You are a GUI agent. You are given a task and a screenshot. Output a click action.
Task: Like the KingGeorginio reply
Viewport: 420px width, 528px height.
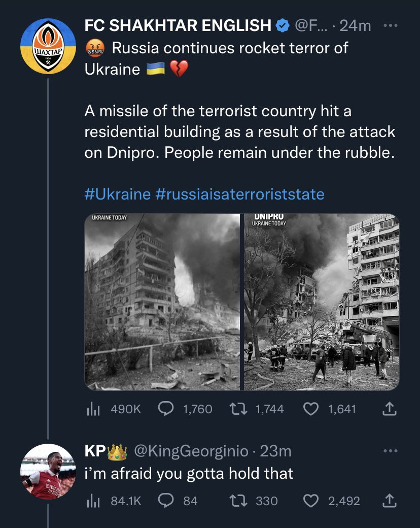tap(310, 501)
